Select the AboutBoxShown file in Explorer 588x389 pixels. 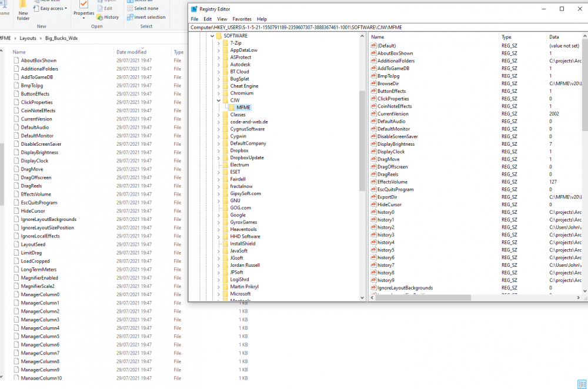pos(39,61)
